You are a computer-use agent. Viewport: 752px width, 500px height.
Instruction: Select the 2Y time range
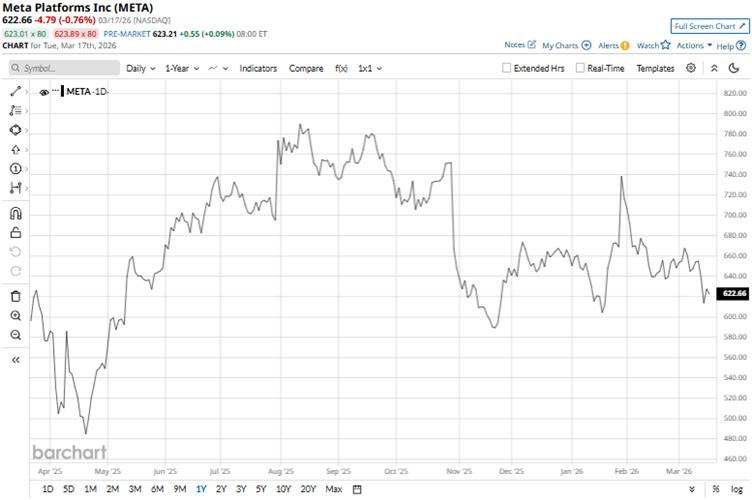point(221,489)
